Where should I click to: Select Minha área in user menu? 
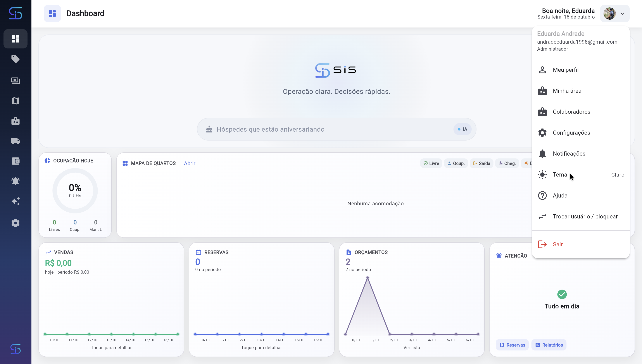coord(581,91)
